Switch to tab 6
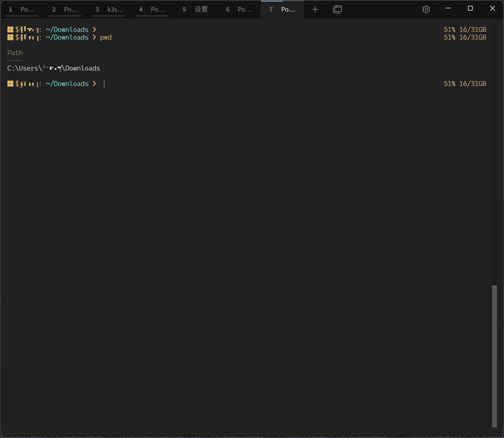This screenshot has width=504, height=438. [x=239, y=10]
